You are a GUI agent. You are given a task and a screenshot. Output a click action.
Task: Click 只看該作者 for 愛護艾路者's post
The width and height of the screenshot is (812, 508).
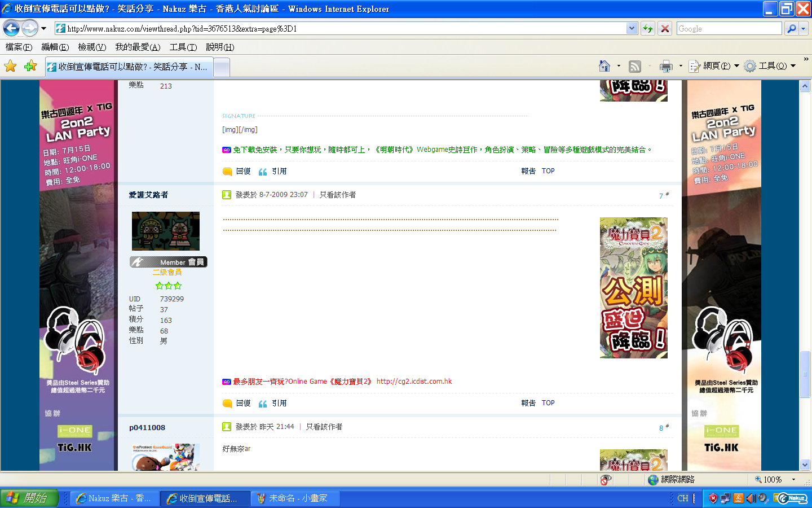coord(338,195)
